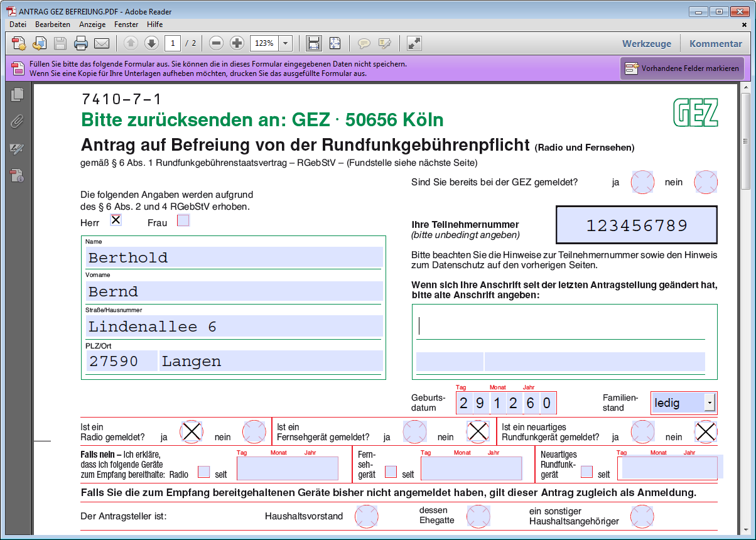Fit one full page view icon

tap(335, 43)
